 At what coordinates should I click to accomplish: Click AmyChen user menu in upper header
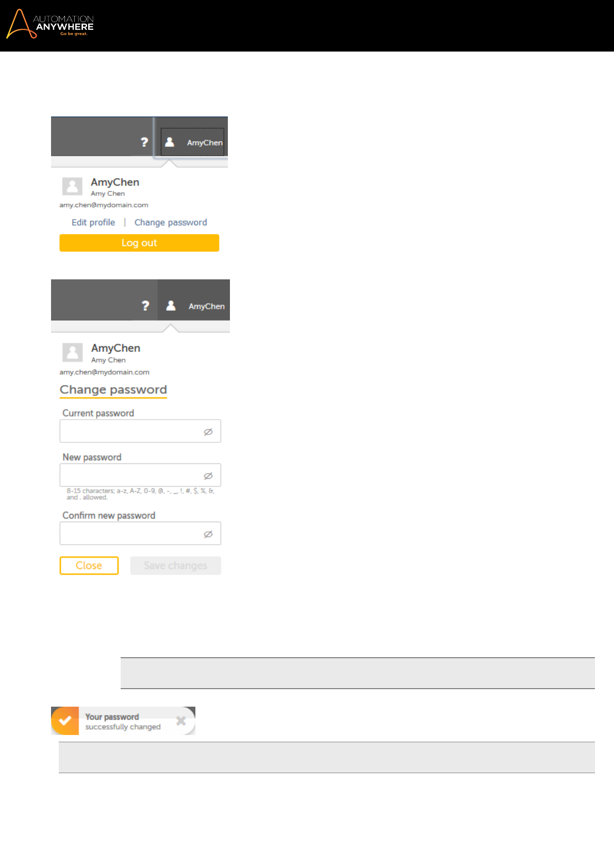(x=192, y=142)
